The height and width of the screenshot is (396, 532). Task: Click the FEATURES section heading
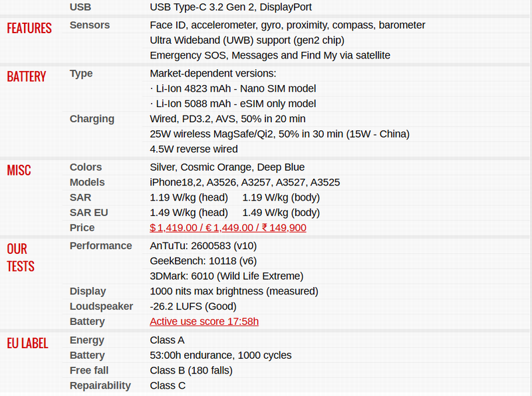pos(29,29)
